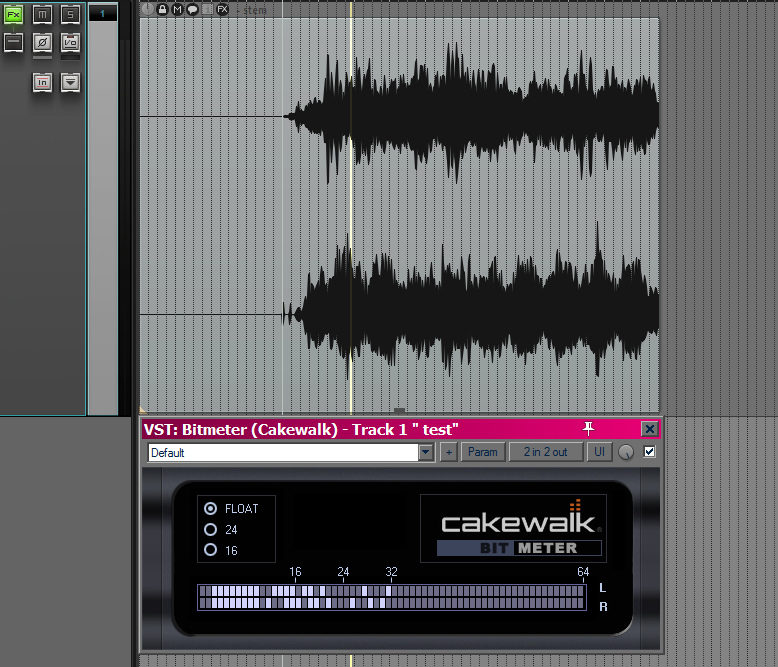Screen dimensions: 778x667
Task: Click the R channel bit meter bar
Action: (x=391, y=603)
